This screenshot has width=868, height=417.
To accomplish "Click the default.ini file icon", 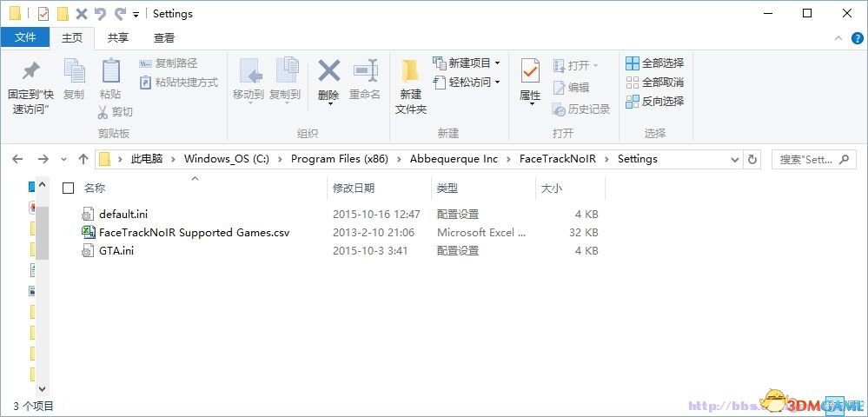I will point(88,215).
